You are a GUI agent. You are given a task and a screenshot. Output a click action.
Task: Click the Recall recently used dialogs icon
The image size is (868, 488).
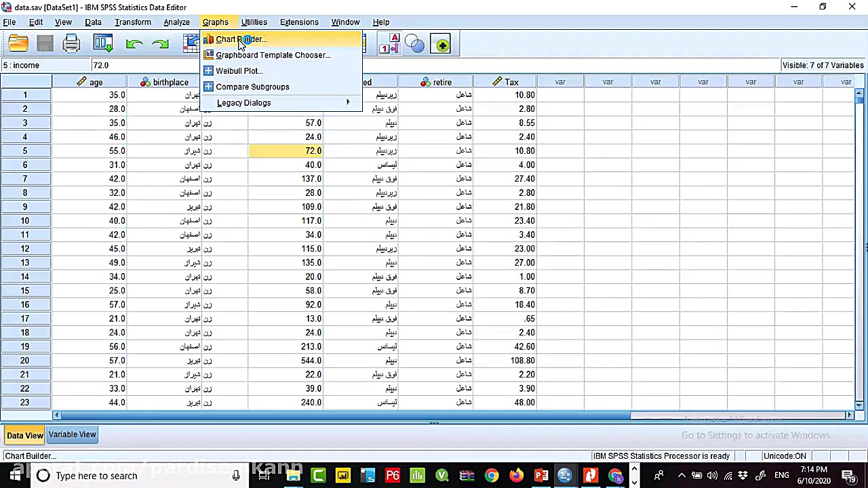103,45
